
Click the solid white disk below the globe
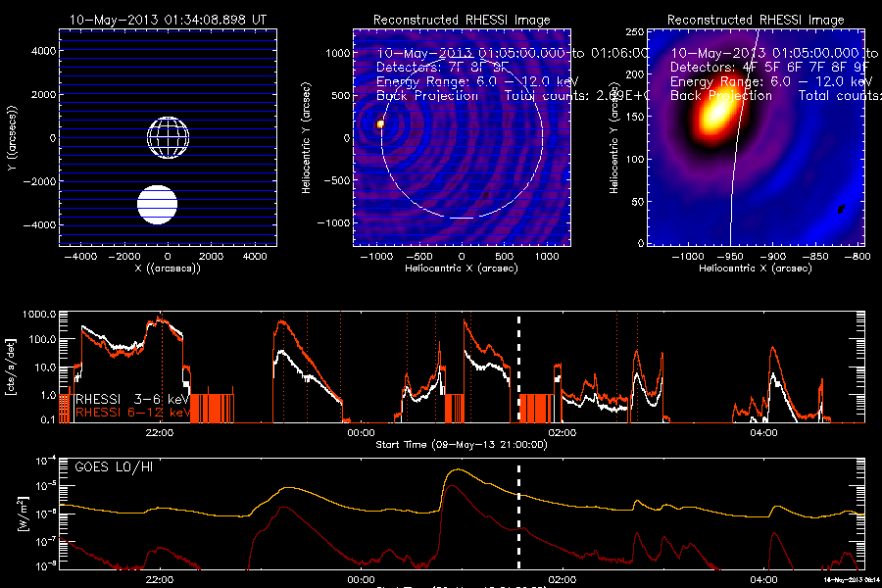158,204
